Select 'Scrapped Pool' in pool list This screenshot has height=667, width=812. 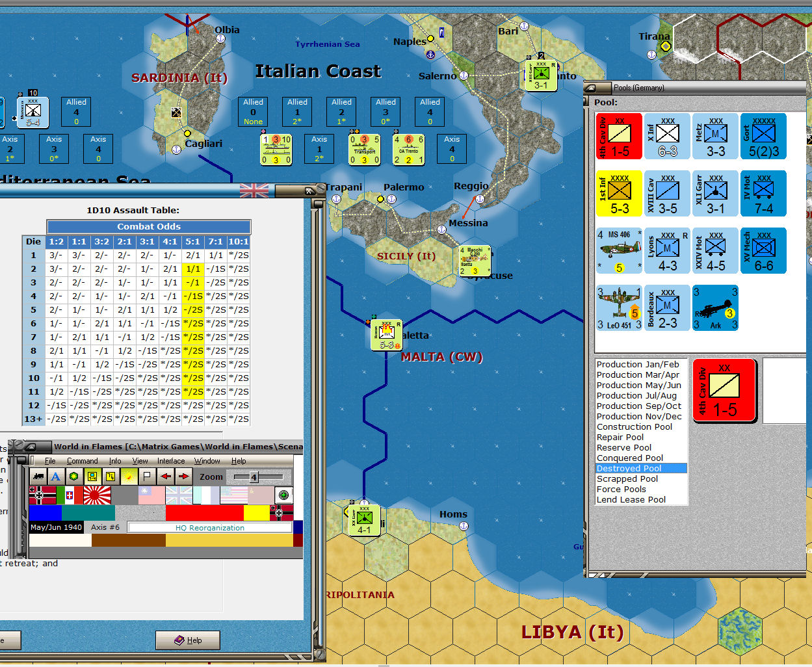[627, 479]
